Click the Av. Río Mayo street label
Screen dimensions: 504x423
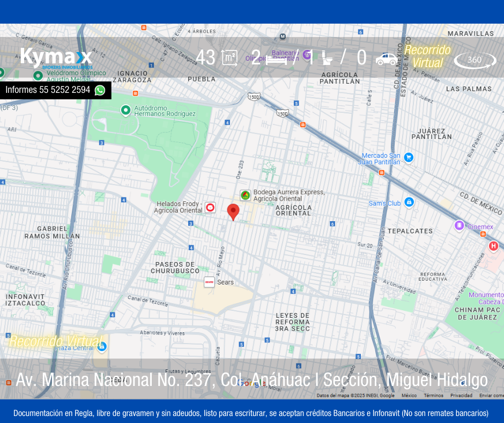point(220,261)
